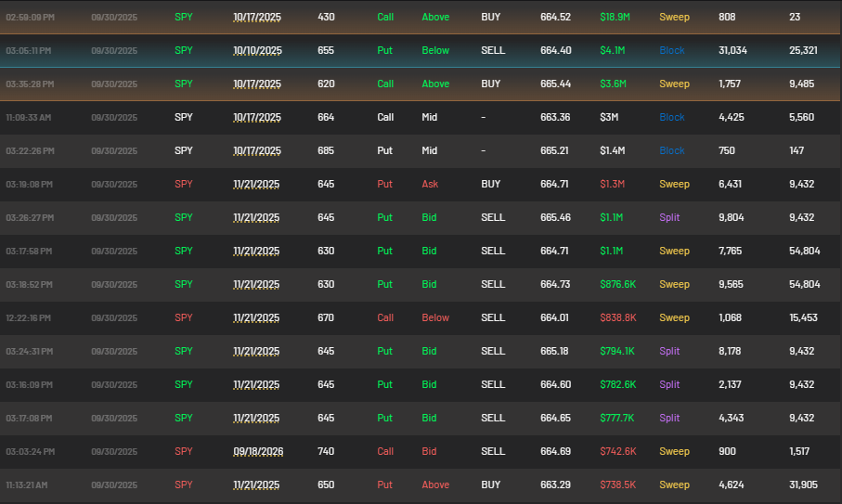Click open interest value 31,905
The width and height of the screenshot is (842, 504).
(803, 485)
